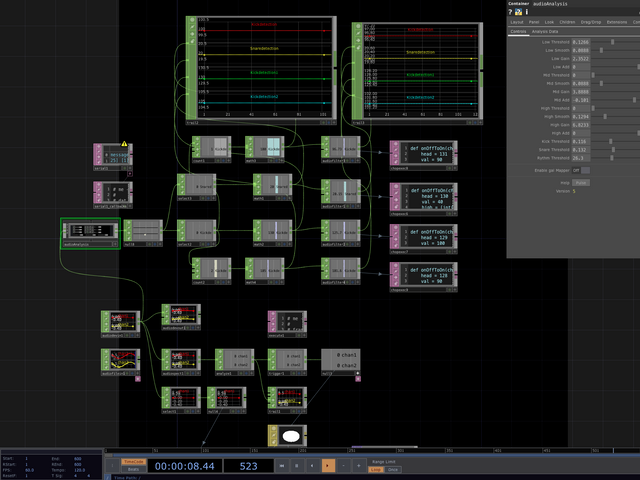
Task: Enable Loop in Range Limit
Action: (x=376, y=469)
